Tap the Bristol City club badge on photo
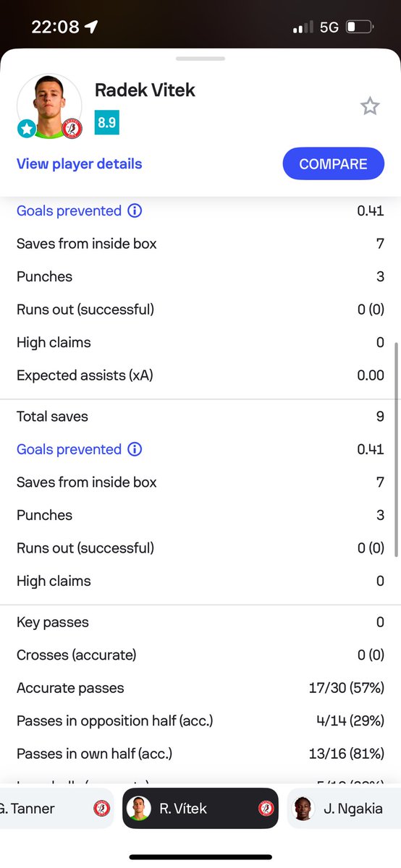 (72, 129)
